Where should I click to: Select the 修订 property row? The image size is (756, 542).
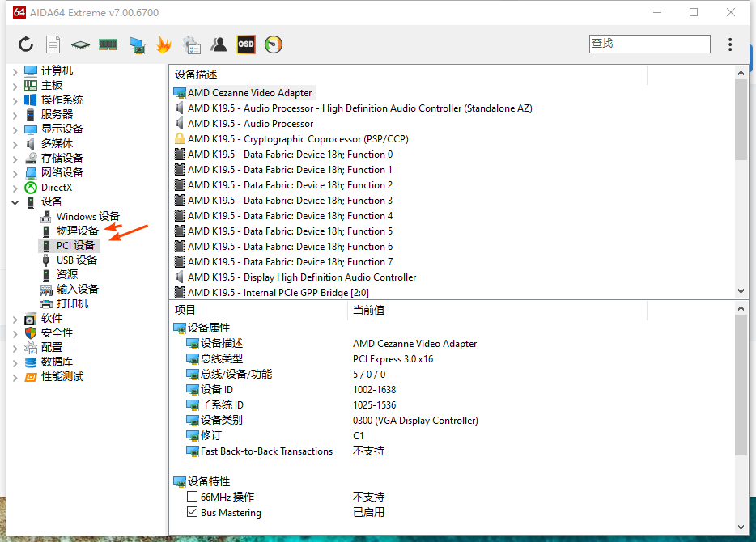pyautogui.click(x=210, y=435)
